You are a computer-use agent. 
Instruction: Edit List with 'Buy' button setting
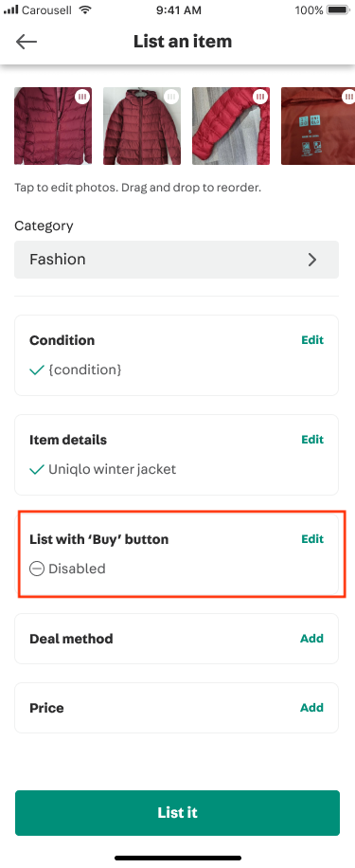[x=312, y=538]
